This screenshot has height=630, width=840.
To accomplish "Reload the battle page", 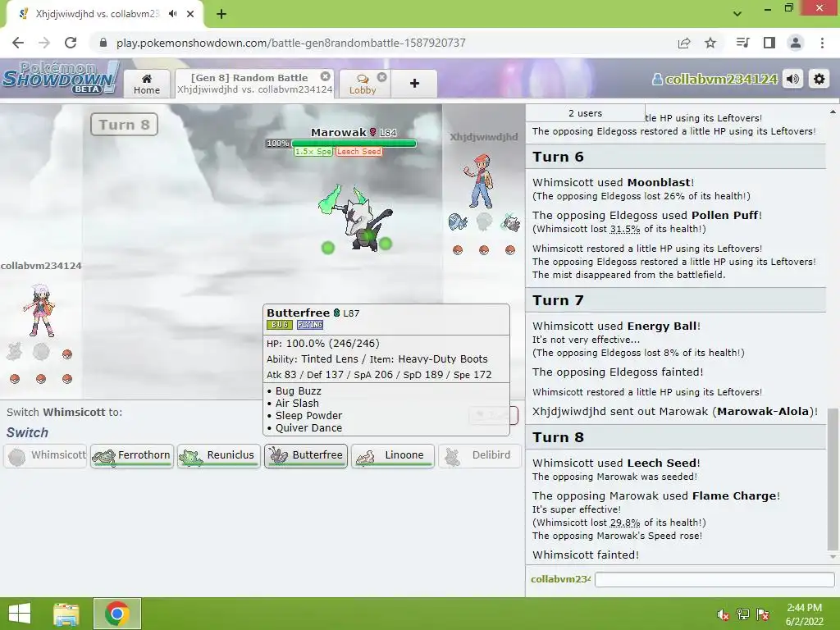I will 71,43.
